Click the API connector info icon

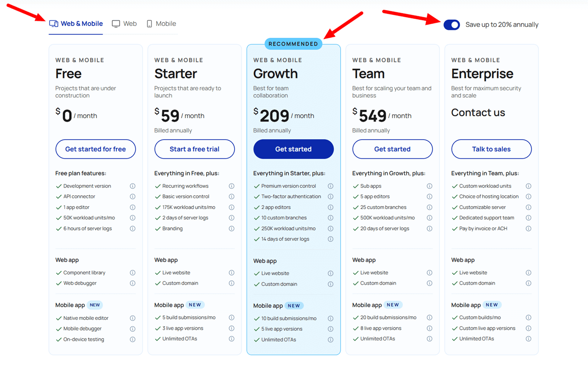(x=132, y=196)
